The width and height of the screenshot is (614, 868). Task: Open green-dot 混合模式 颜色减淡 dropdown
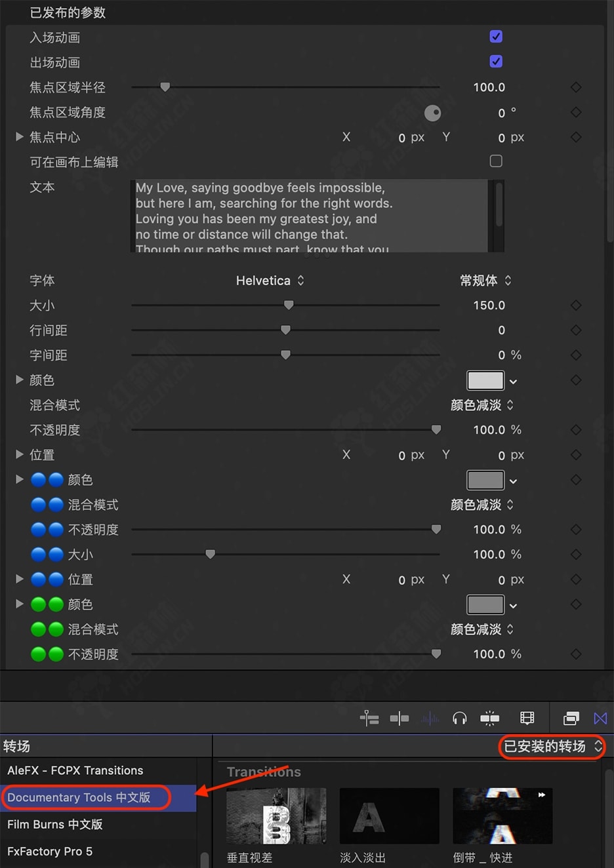point(482,629)
